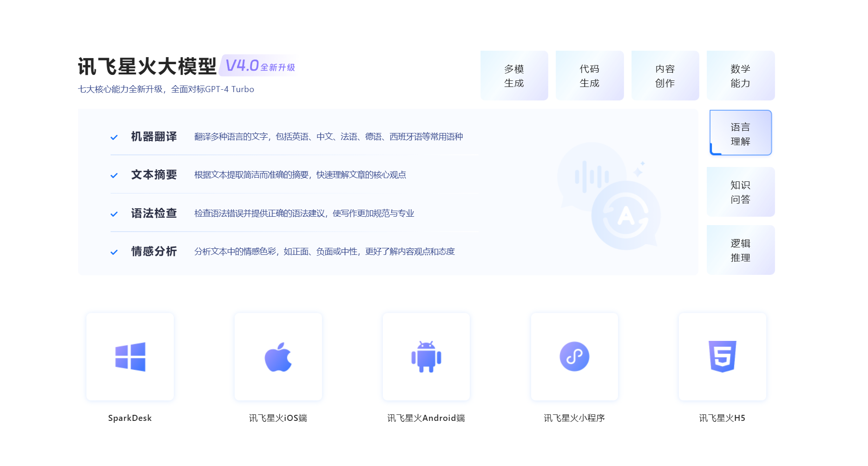Click the 文本摘要 heading

[154, 175]
